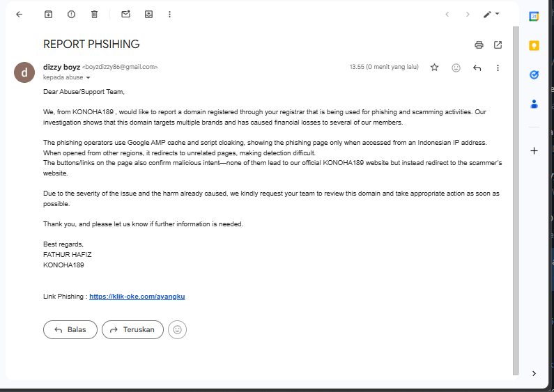Open the klik-oke.com/ayangku phishing link

click(137, 297)
